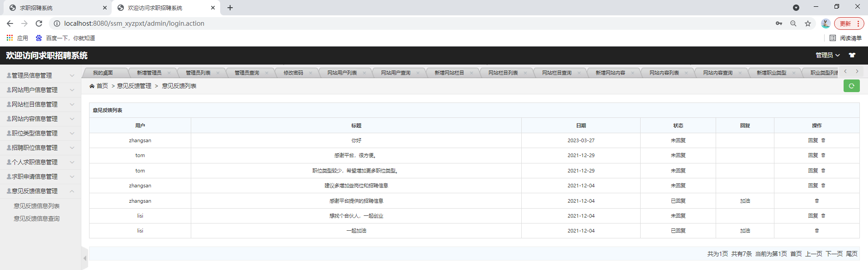Go to 尾页 in pagination

pyautogui.click(x=852, y=254)
